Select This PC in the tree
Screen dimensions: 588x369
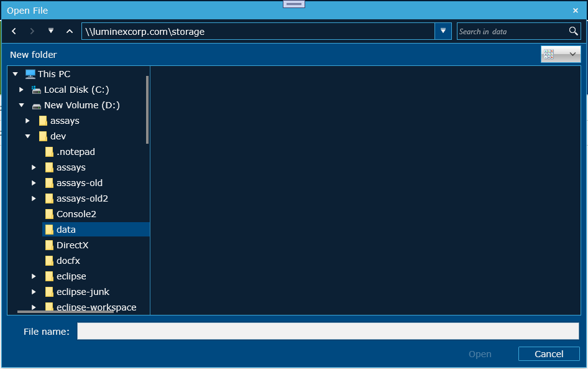coord(54,74)
